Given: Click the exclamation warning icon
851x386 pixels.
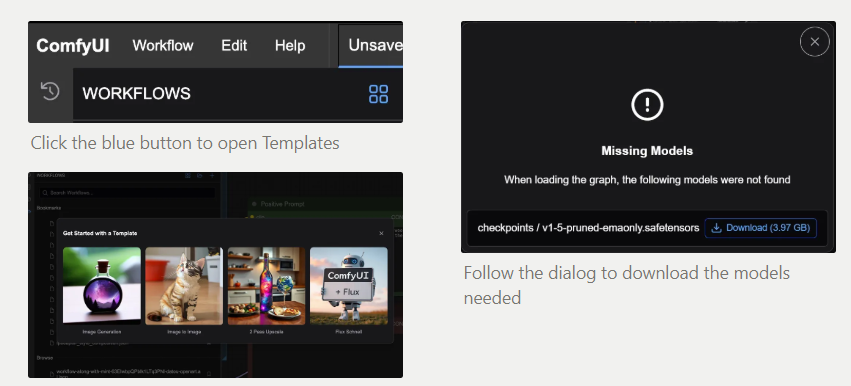Looking at the screenshot, I should pyautogui.click(x=647, y=105).
